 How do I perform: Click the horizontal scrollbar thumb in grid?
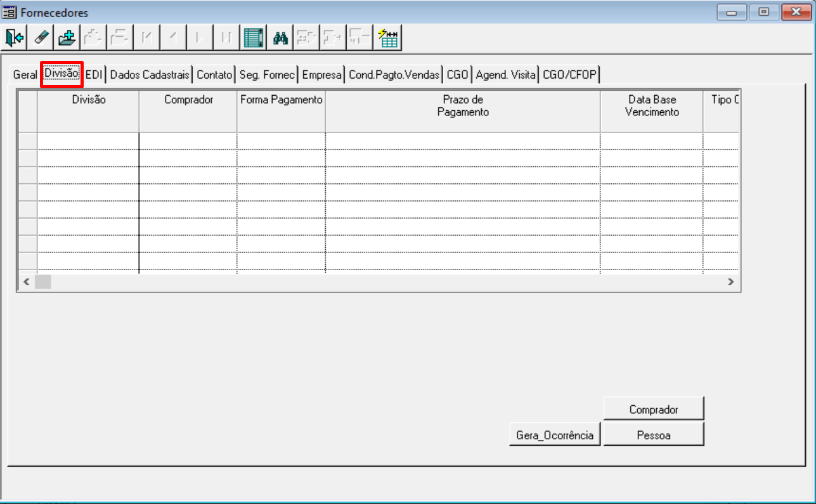pos(42,282)
